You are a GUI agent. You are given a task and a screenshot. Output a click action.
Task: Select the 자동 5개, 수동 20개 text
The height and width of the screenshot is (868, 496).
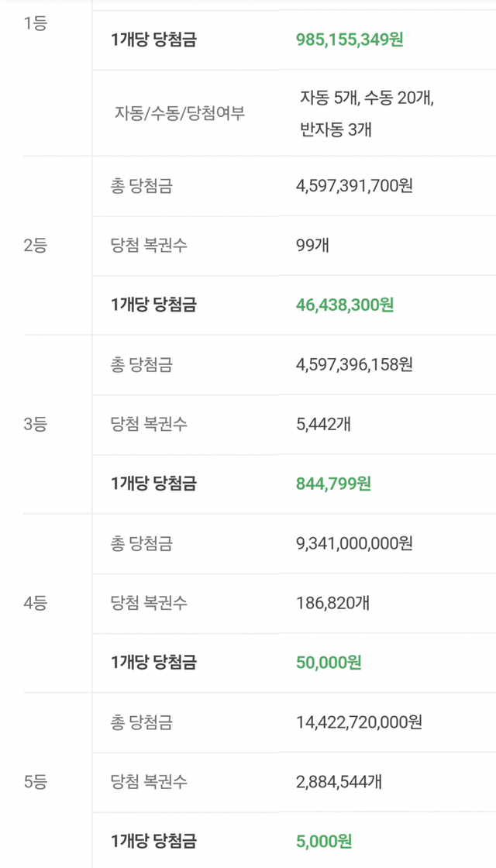click(366, 98)
